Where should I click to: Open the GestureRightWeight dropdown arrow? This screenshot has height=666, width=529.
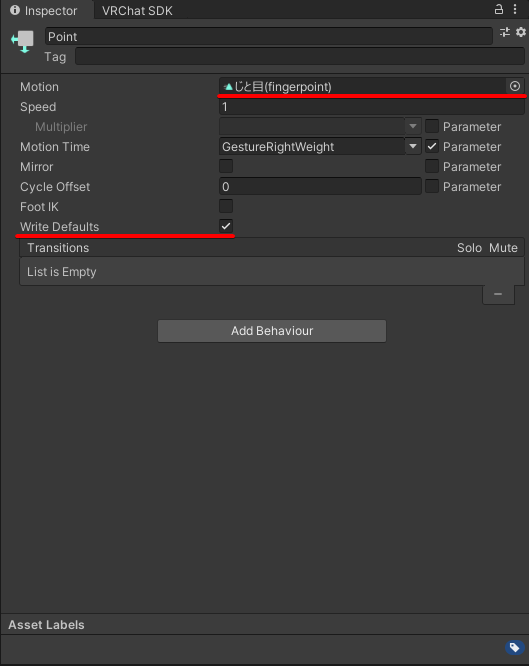413,146
